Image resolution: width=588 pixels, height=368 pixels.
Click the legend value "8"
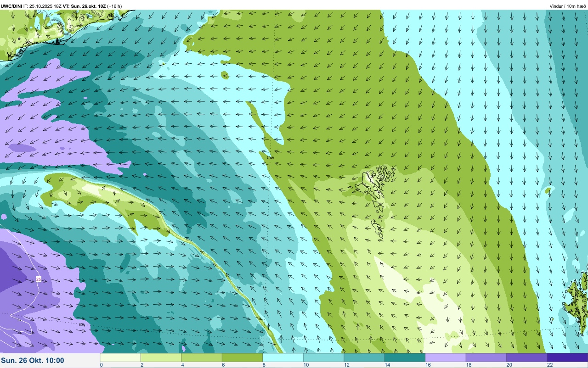pyautogui.click(x=264, y=365)
